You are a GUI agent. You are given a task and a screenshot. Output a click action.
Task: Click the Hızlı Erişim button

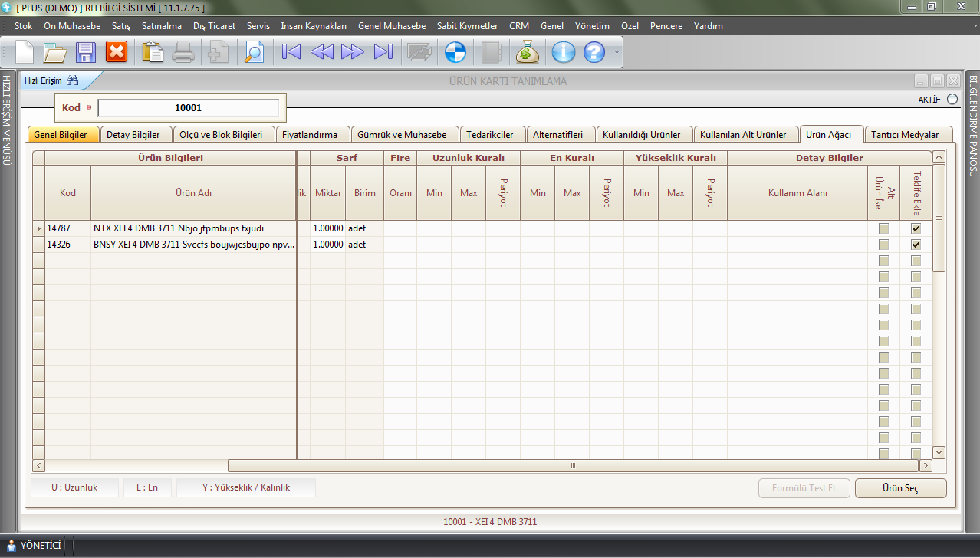pos(51,80)
